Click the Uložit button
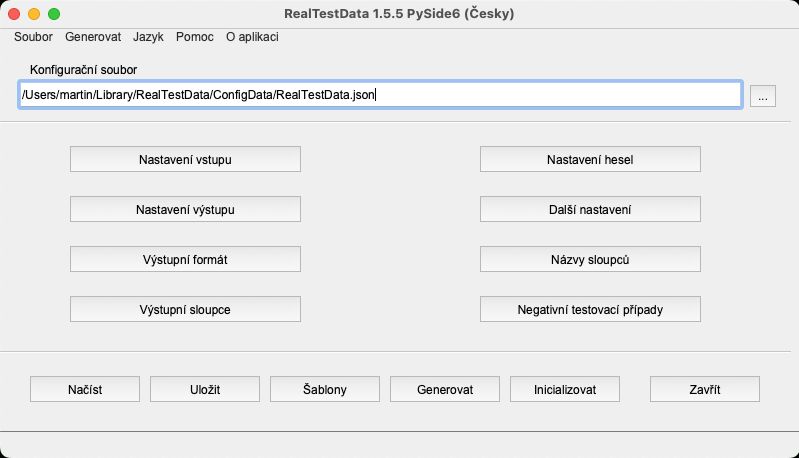The width and height of the screenshot is (799, 458). 205,389
